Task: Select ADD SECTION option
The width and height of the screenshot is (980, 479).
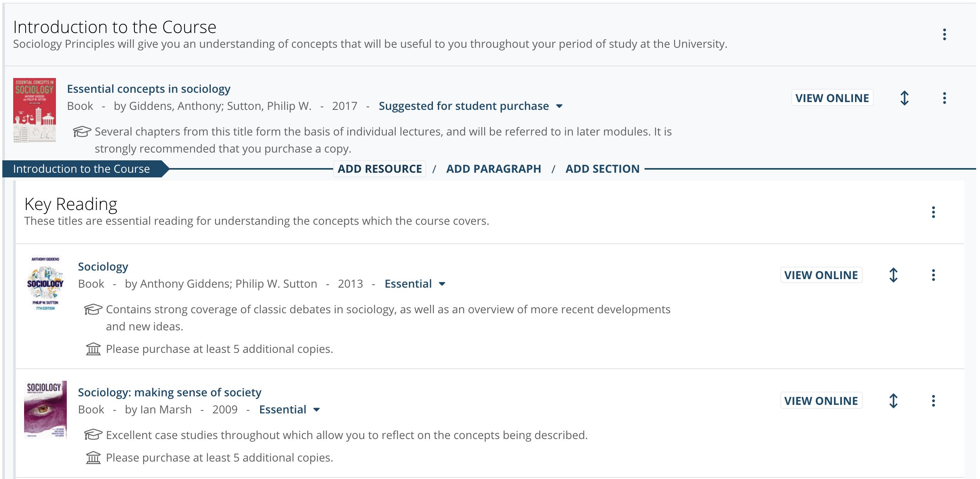Action: pos(602,169)
